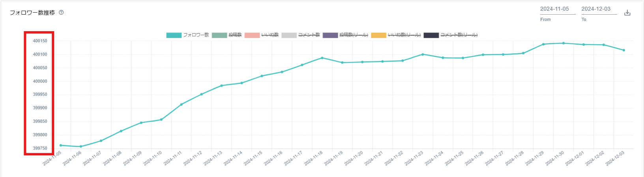The height and width of the screenshot is (177, 644).
Task: Click the 400150 y-axis label
Action: pyautogui.click(x=40, y=41)
